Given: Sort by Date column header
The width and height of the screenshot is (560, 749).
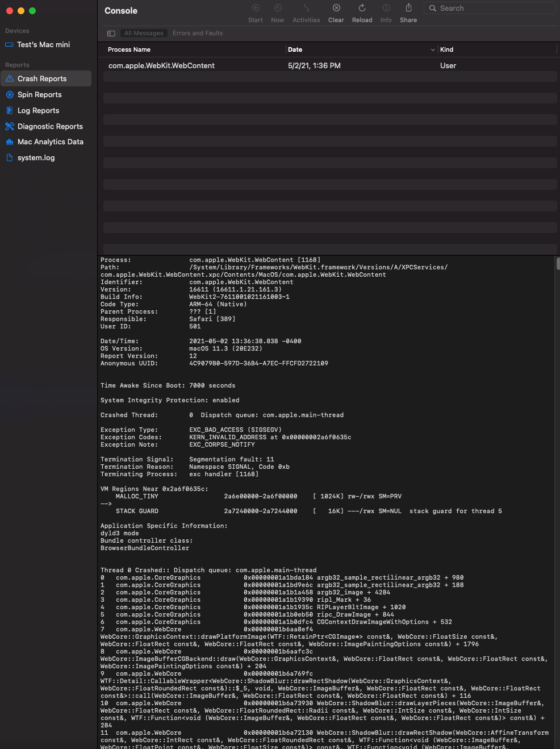Looking at the screenshot, I should [295, 49].
